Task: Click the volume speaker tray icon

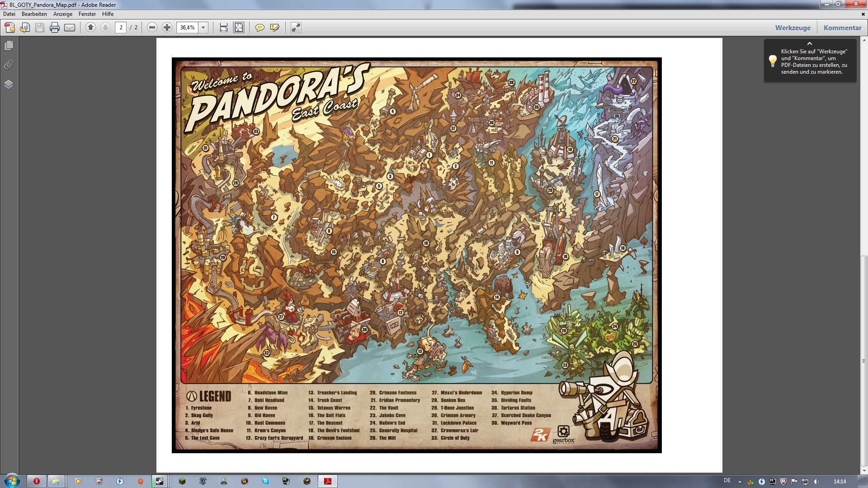Action: 816,482
